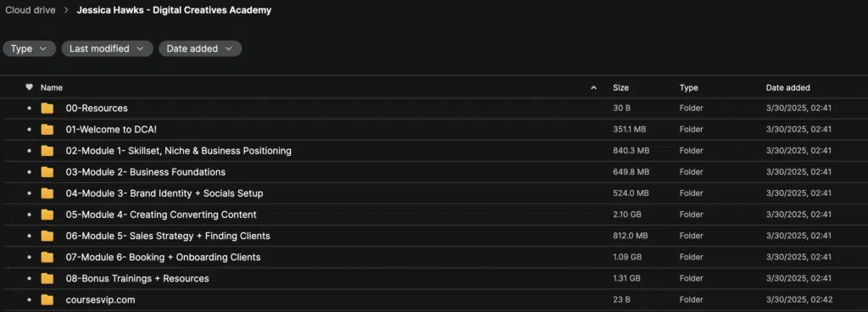Open the Type filter dropdown
The width and height of the screenshot is (868, 312).
(x=30, y=48)
